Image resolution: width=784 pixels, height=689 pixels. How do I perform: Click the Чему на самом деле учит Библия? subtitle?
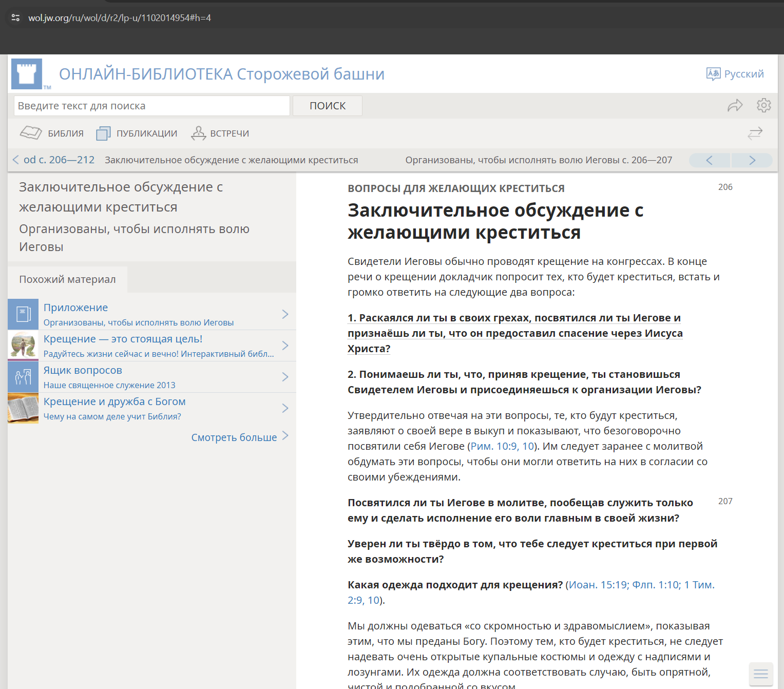pos(112,416)
